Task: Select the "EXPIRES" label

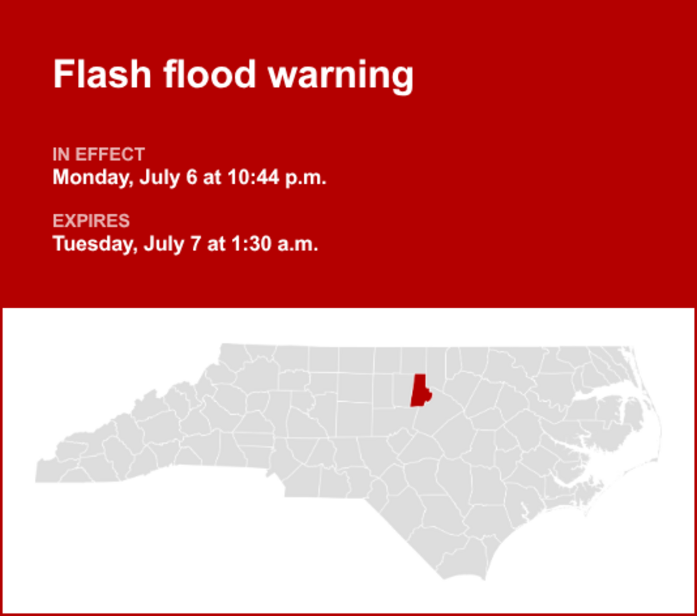Action: click(x=91, y=221)
